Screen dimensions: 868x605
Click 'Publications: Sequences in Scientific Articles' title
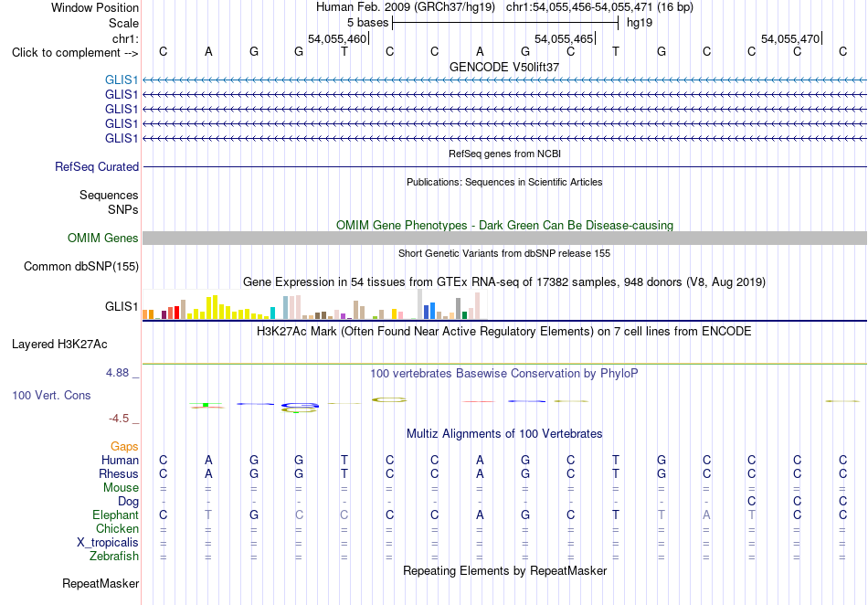(504, 182)
